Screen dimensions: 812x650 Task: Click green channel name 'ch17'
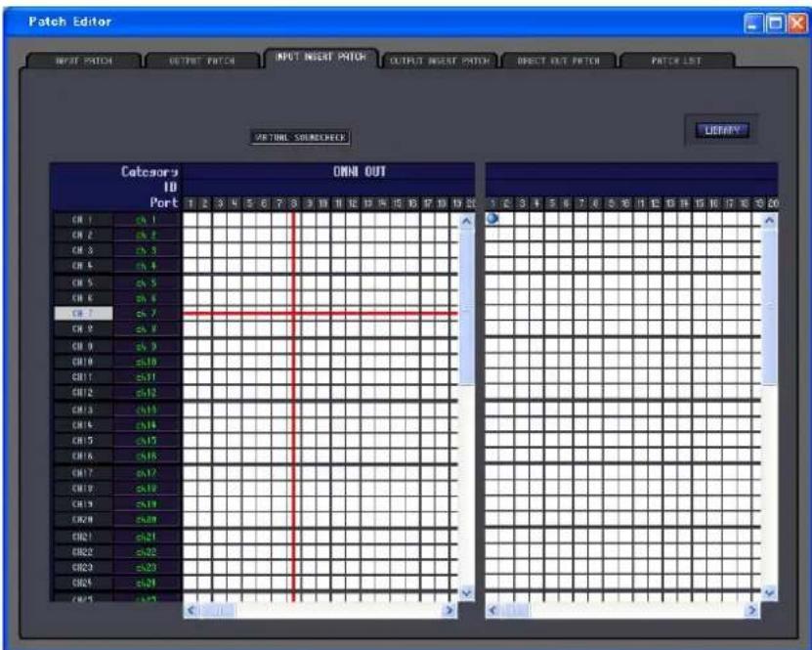click(x=147, y=473)
